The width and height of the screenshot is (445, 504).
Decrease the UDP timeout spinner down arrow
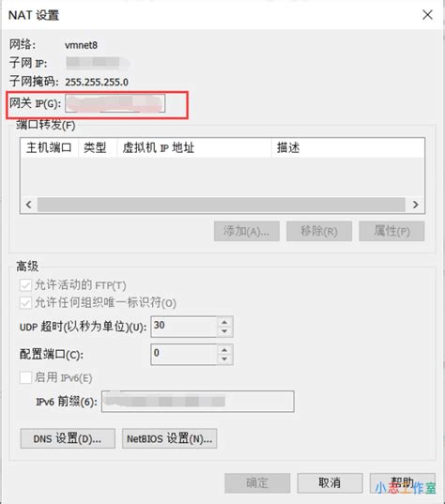pyautogui.click(x=224, y=331)
